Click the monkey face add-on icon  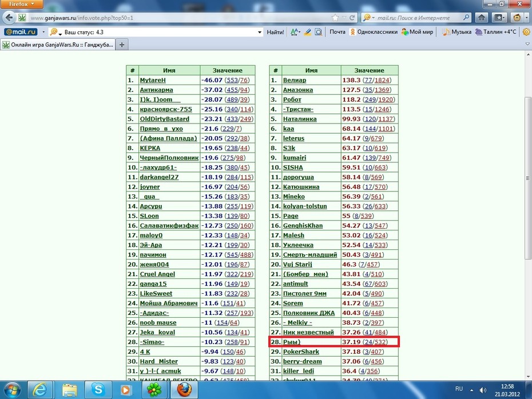point(517,18)
